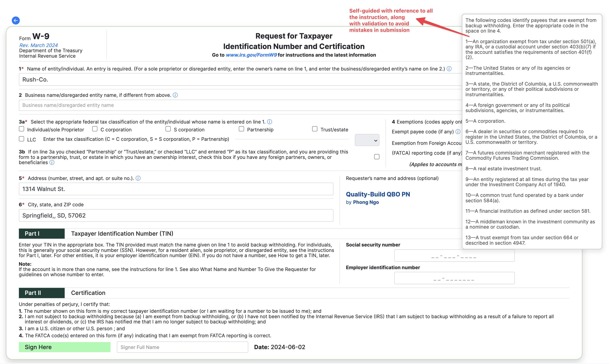This screenshot has height=364, width=609.
Task: Click tooltip entry 5—A corporation.
Action: point(485,121)
